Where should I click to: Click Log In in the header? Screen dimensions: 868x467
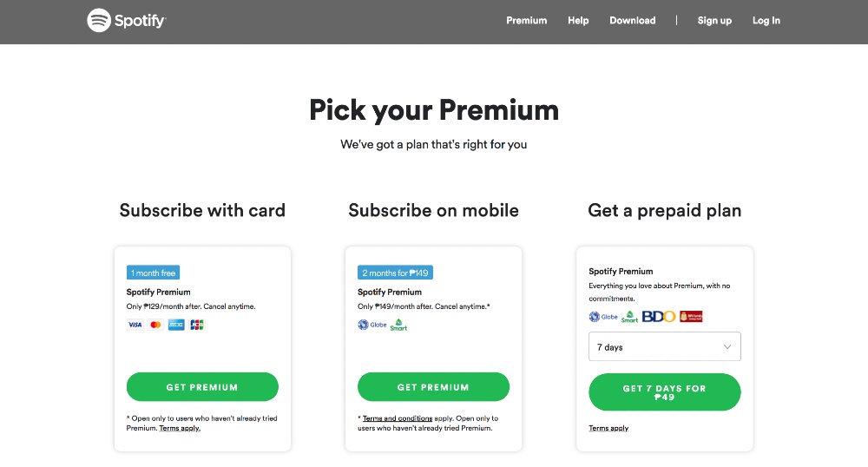(x=766, y=20)
